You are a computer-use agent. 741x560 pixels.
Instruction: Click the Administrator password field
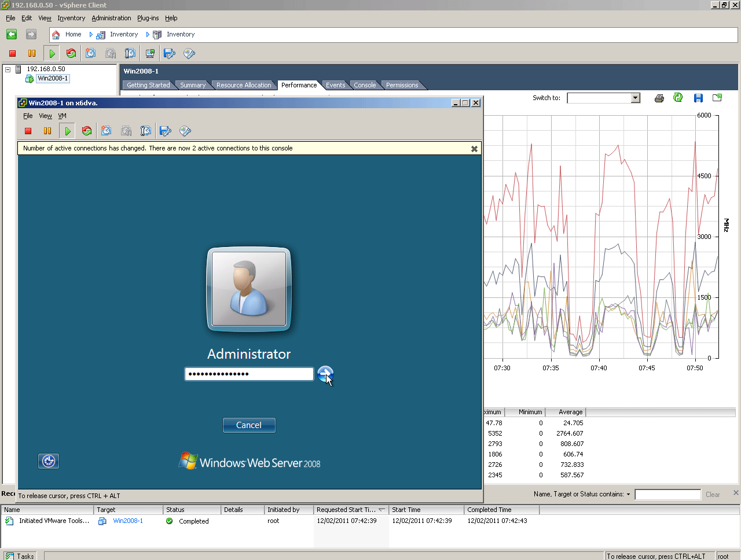[249, 374]
